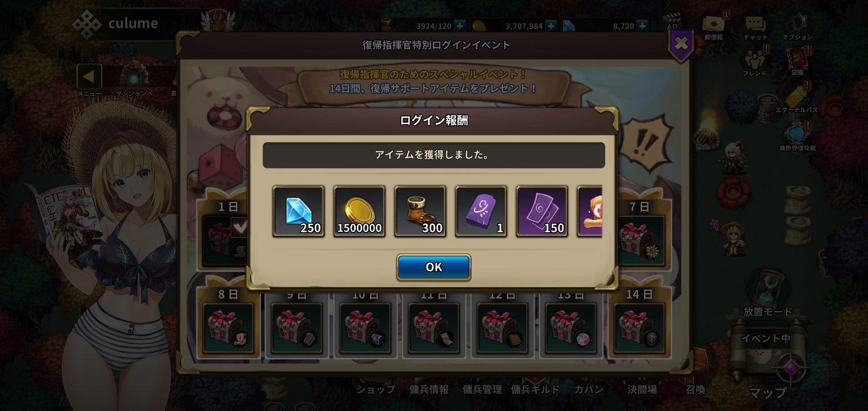
Task: Open the フレンド friends icon
Action: pos(755,62)
